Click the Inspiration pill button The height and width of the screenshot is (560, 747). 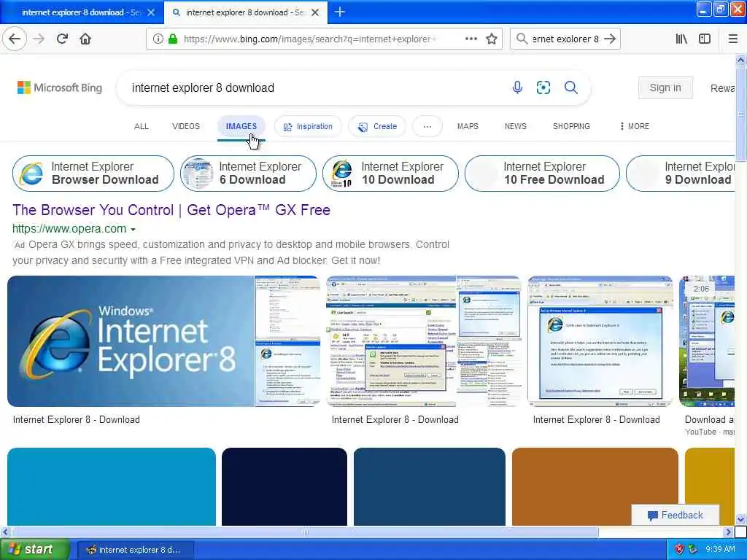tap(308, 126)
